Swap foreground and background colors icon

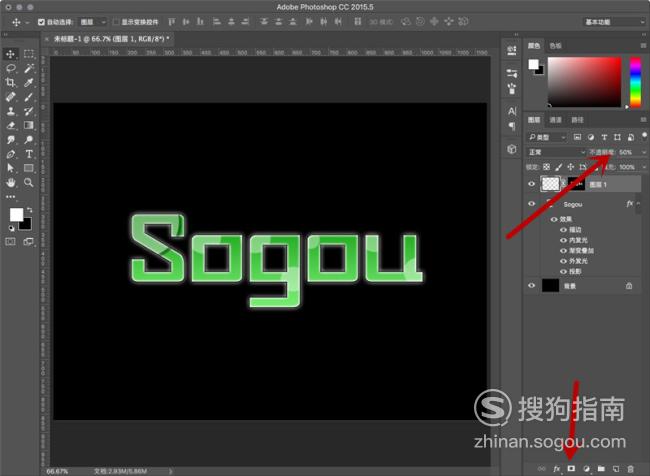click(30, 210)
